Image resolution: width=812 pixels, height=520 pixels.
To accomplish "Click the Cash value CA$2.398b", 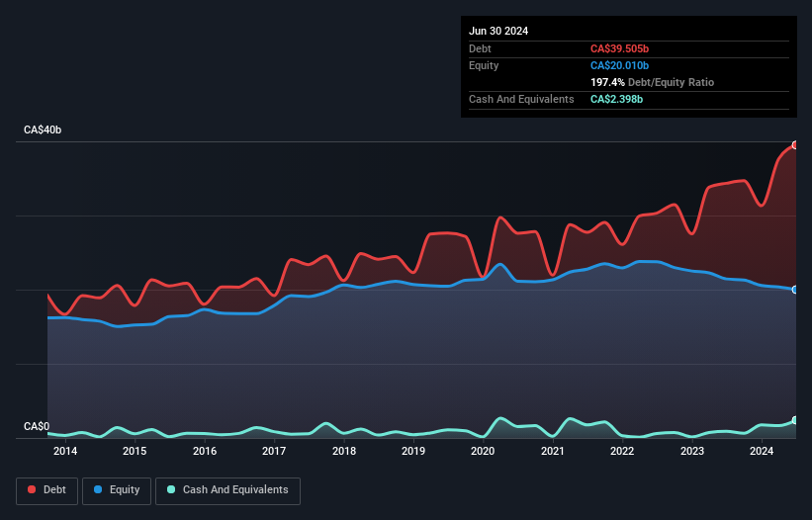I will tap(616, 99).
